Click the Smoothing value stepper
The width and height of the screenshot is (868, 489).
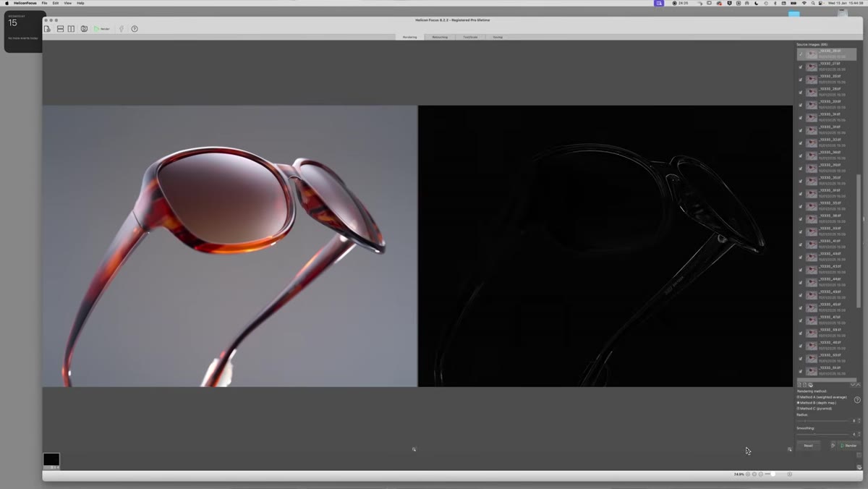click(x=859, y=434)
